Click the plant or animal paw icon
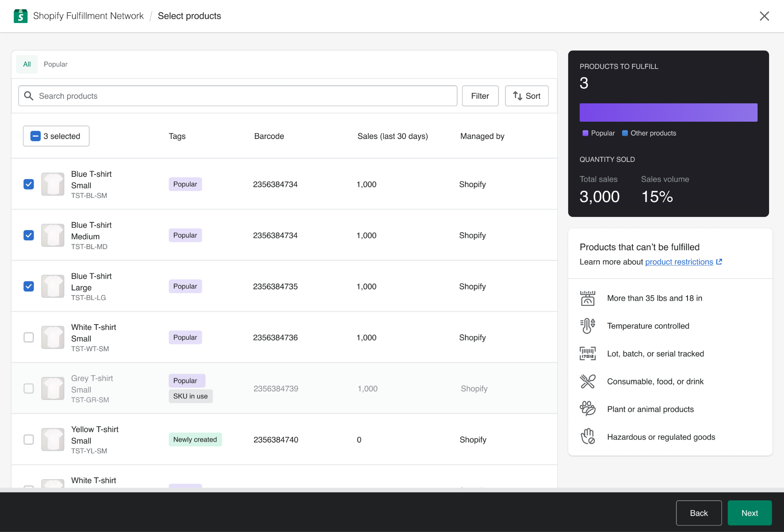Screen dimensions: 784x532 [588, 409]
